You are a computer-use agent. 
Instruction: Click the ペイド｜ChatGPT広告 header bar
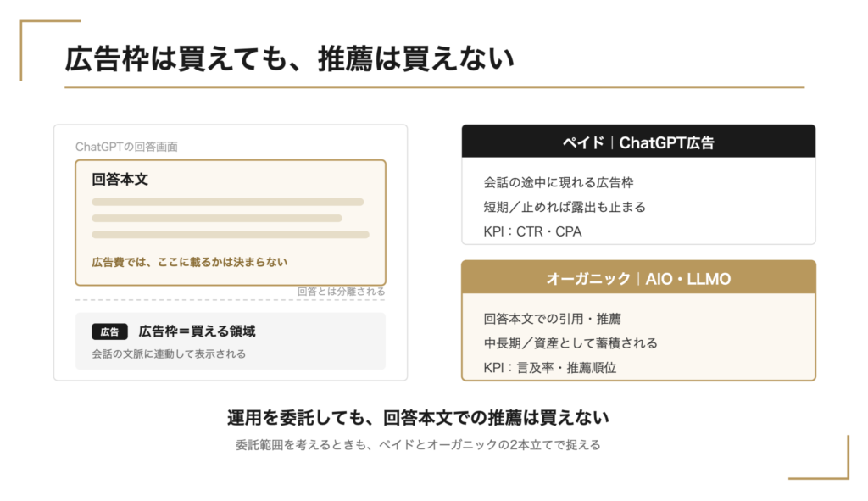(638, 142)
